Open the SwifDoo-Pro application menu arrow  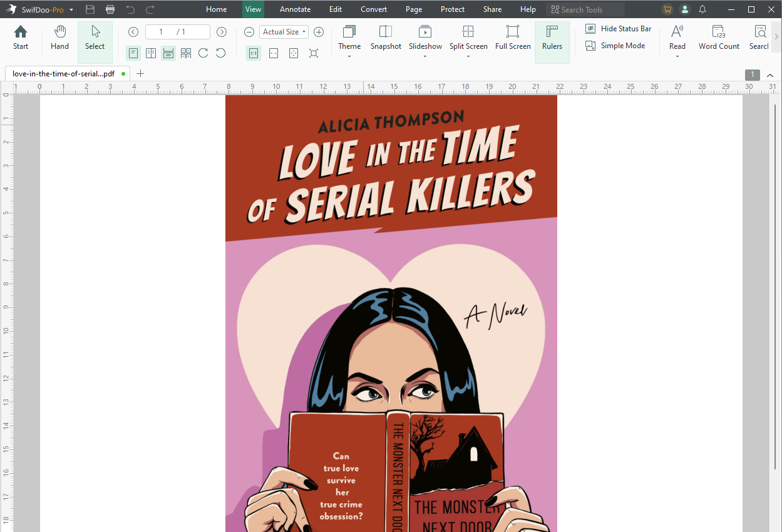click(x=71, y=9)
